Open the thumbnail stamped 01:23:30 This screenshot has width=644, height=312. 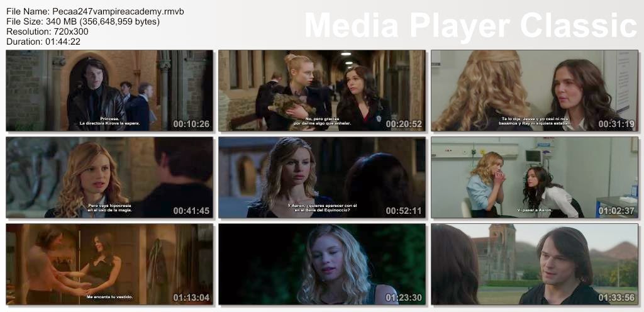(322, 264)
